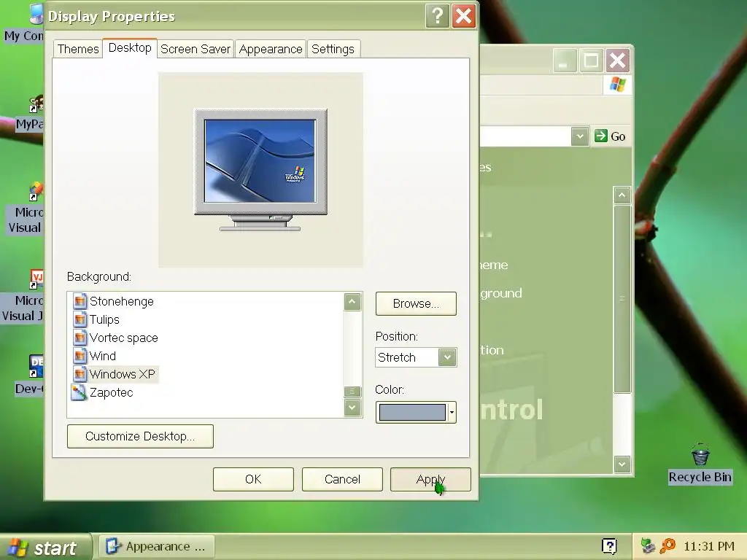The image size is (747, 560).
Task: Select the Dev-C++ desktop shortcut
Action: click(x=29, y=376)
